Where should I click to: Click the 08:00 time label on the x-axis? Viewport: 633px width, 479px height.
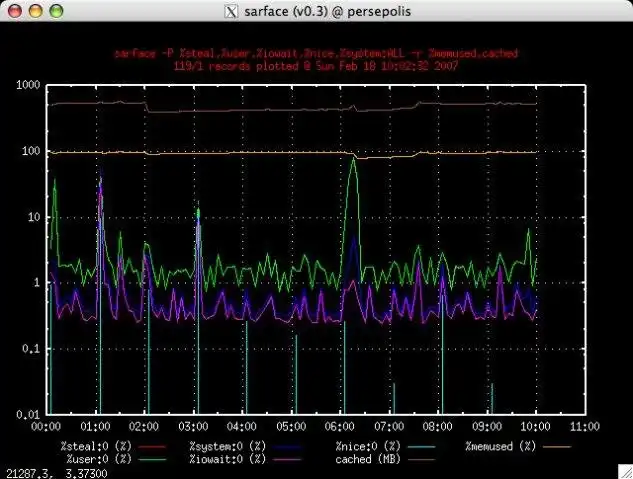(x=438, y=427)
